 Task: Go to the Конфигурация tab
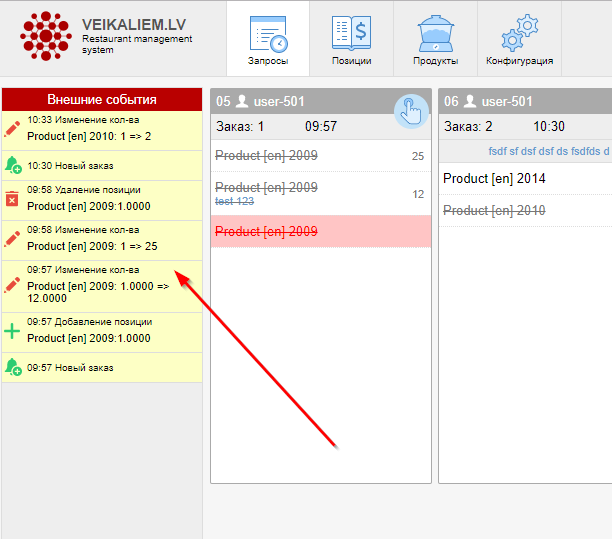pos(519,40)
